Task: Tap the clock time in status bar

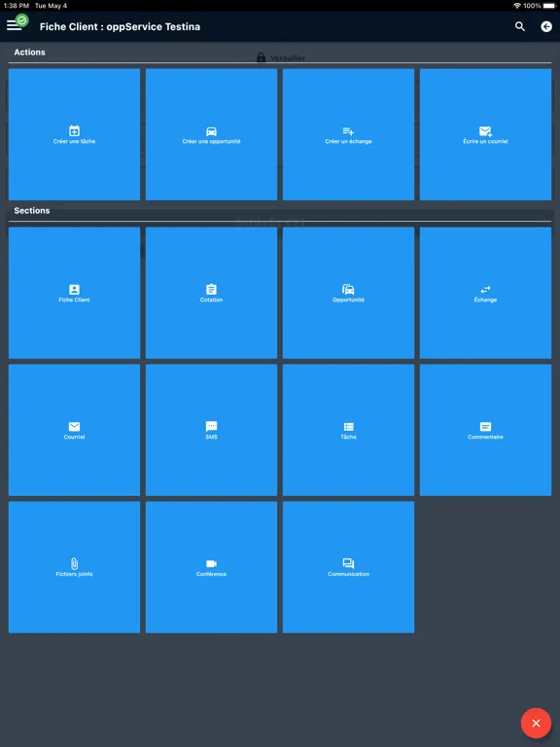Action: [x=17, y=6]
